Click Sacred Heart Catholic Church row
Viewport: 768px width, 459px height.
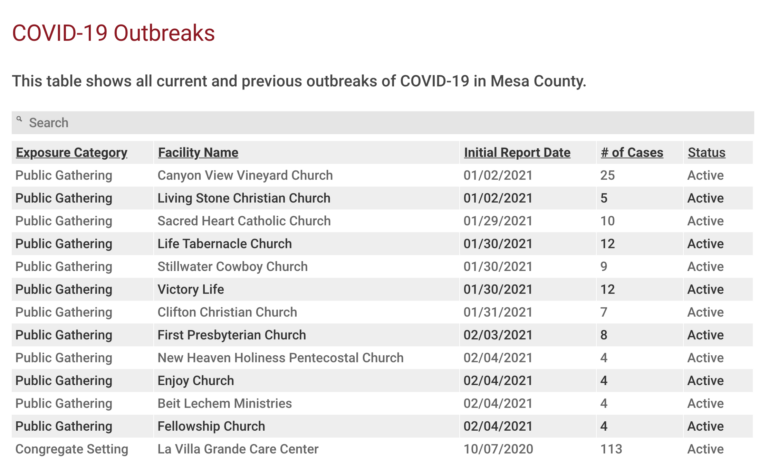tap(383, 221)
